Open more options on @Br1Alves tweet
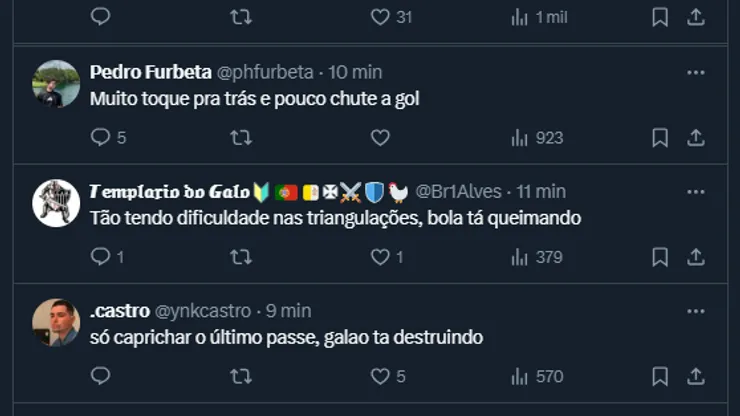The width and height of the screenshot is (740, 416). click(x=696, y=191)
